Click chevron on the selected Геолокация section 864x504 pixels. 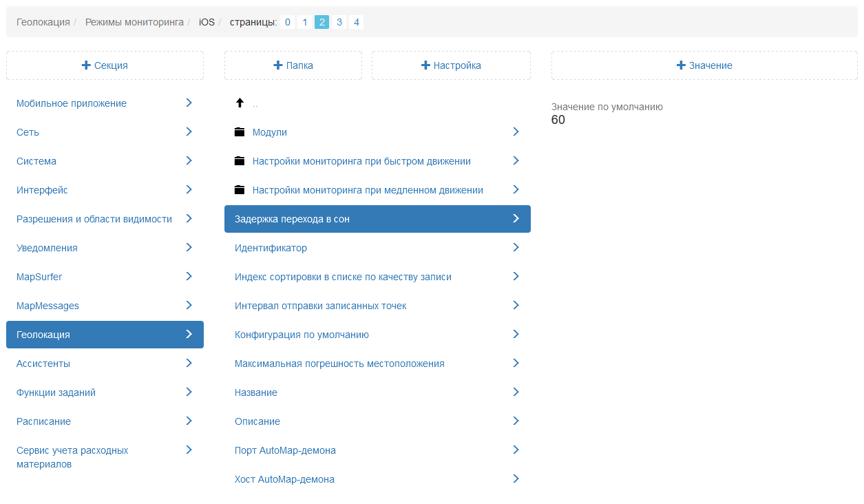[x=189, y=334]
